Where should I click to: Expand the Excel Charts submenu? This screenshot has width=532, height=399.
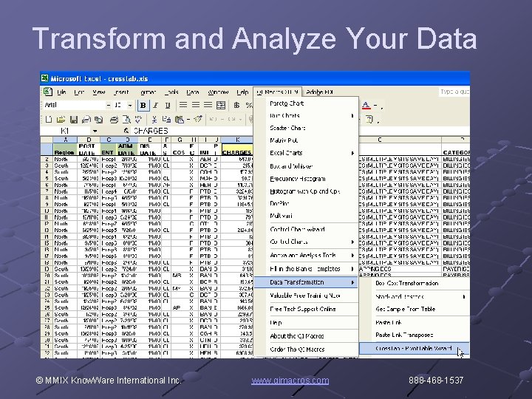(x=352, y=153)
